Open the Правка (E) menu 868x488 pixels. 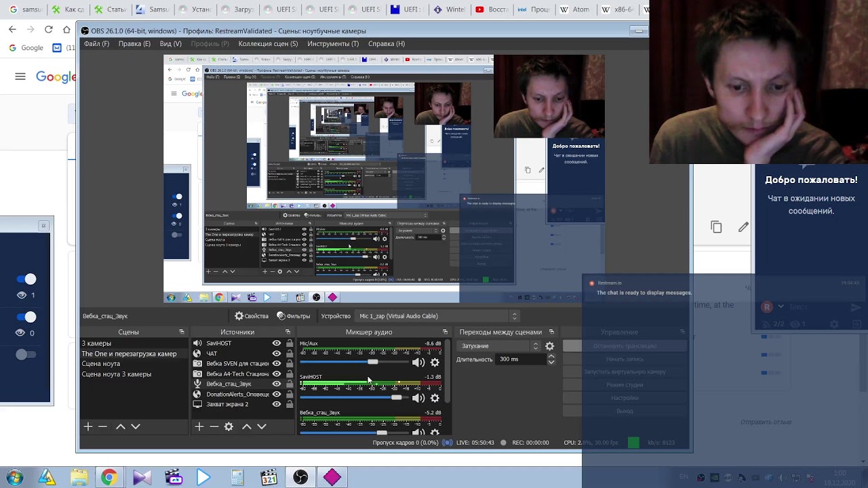(x=134, y=43)
